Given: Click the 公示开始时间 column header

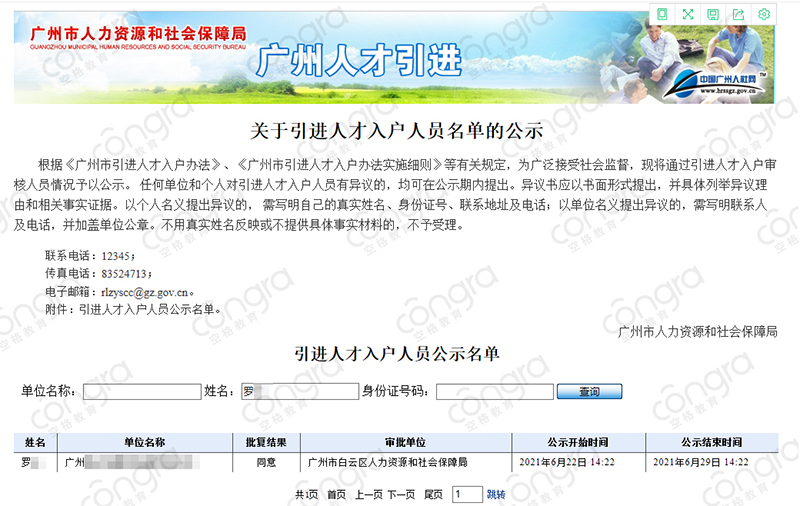Looking at the screenshot, I should [578, 442].
